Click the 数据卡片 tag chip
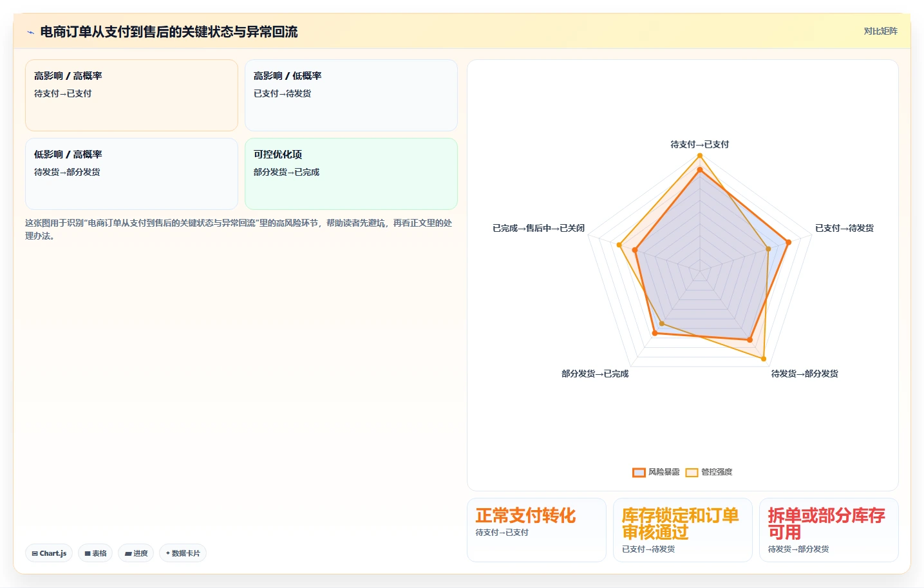Viewport: 924px width, 588px height. (x=183, y=553)
